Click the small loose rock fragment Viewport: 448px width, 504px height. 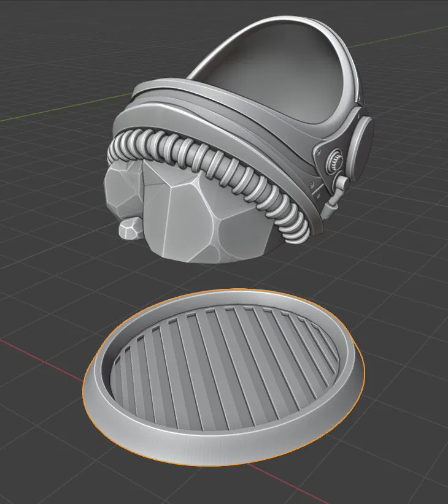point(130,229)
